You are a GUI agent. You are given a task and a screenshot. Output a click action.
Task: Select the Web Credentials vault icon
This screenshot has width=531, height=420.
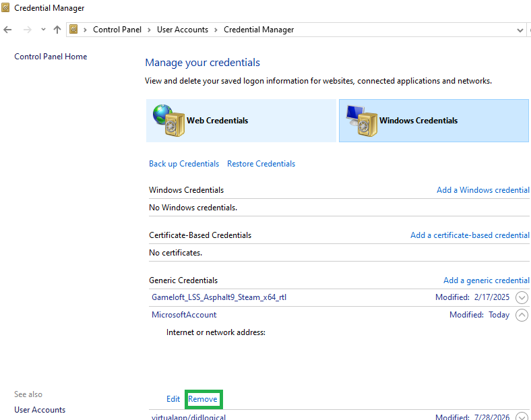tap(169, 121)
